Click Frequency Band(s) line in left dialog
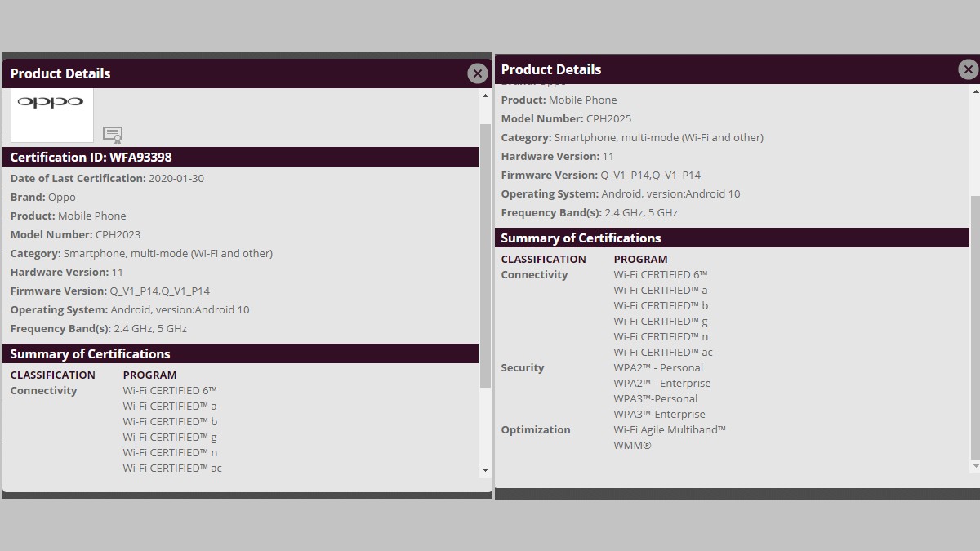Viewport: 980px width, 551px height. tap(99, 328)
